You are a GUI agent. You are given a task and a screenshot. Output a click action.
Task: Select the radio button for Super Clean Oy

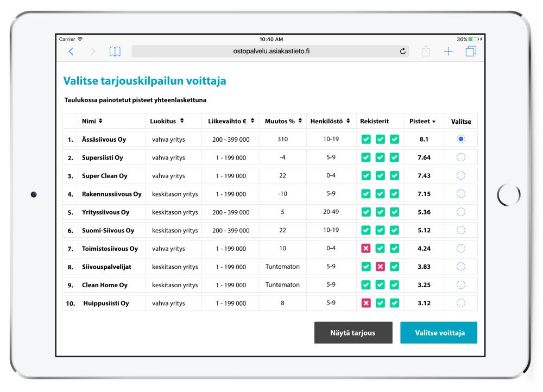pyautogui.click(x=460, y=175)
